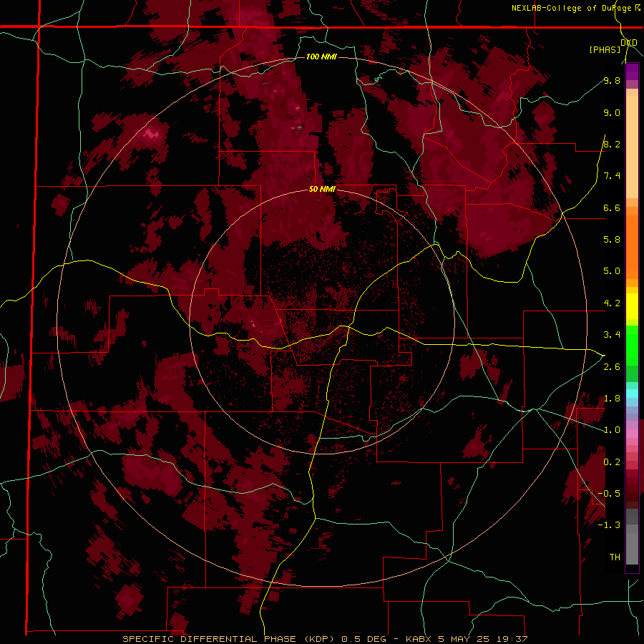Click the Specific Differential Phase caption text
644x644 pixels.
click(x=325, y=639)
